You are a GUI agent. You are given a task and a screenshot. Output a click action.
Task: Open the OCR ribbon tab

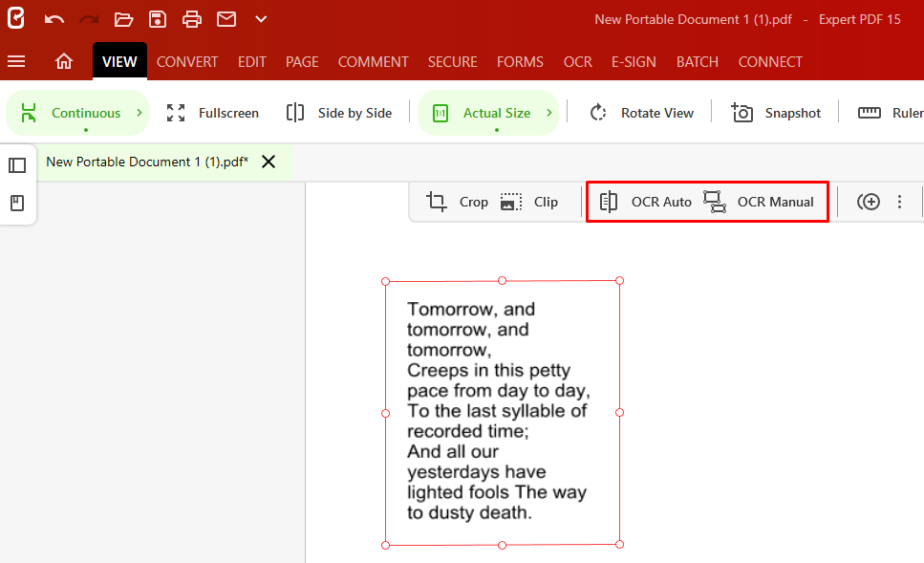pyautogui.click(x=577, y=61)
